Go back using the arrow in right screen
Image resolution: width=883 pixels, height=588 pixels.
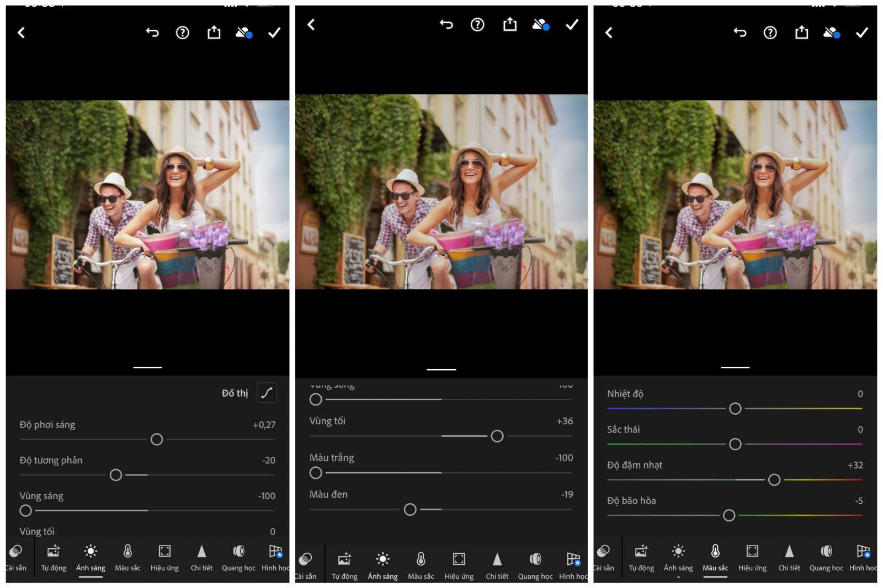[x=609, y=33]
